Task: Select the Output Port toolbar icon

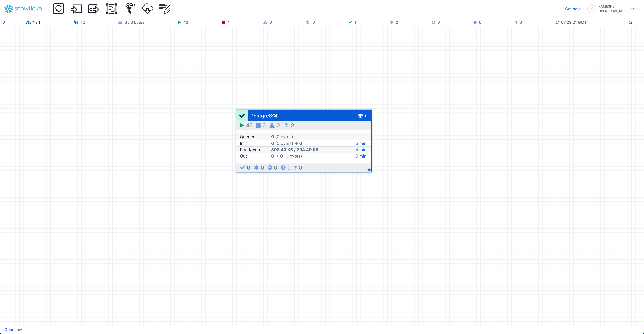Action: click(94, 9)
